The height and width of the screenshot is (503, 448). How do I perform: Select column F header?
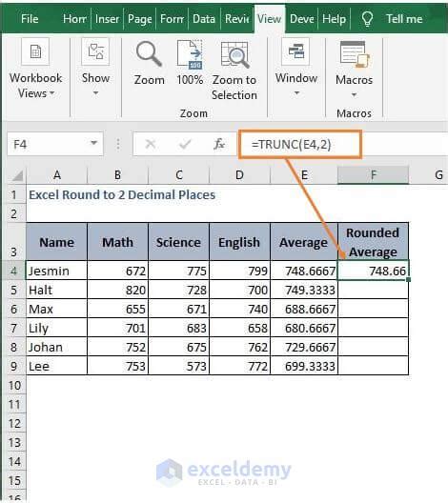(x=374, y=175)
